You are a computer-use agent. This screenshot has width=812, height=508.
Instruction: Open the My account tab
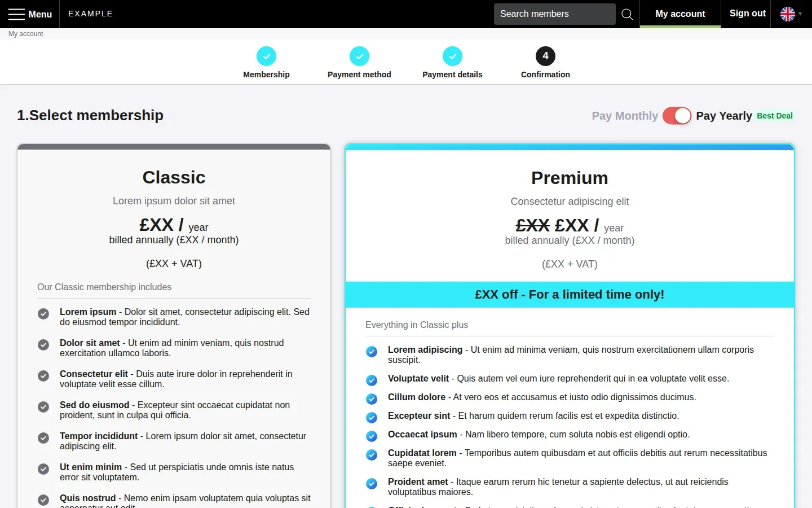pos(680,14)
